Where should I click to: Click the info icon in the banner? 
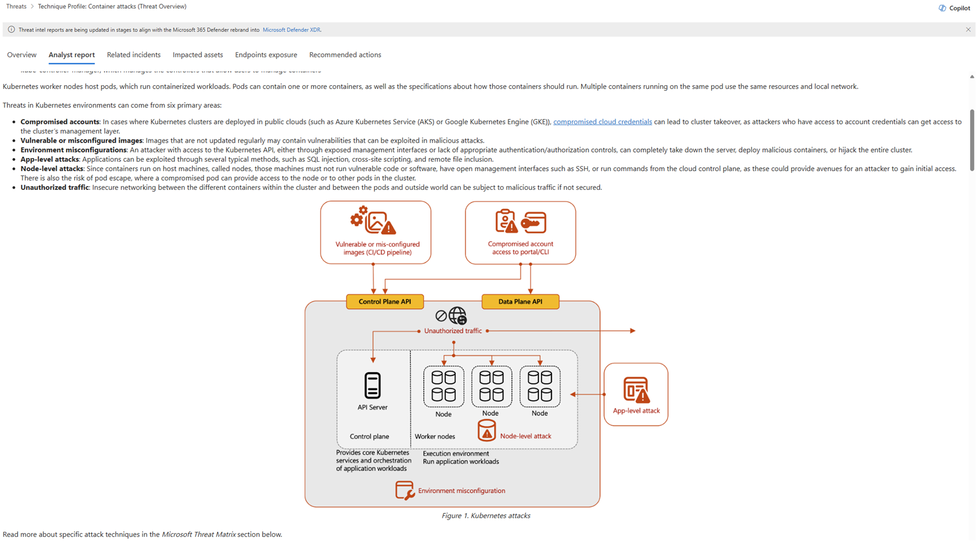(x=11, y=29)
